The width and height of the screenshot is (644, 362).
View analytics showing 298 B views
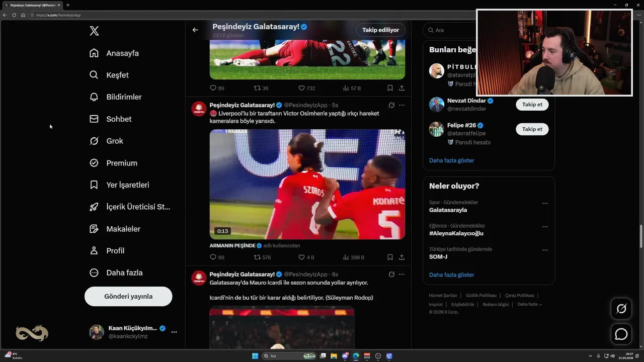[x=353, y=257]
